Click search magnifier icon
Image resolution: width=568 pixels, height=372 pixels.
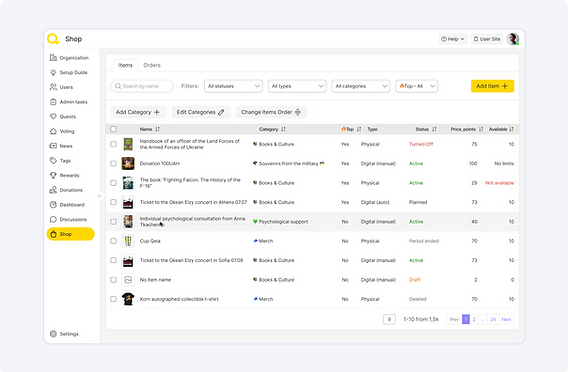118,86
